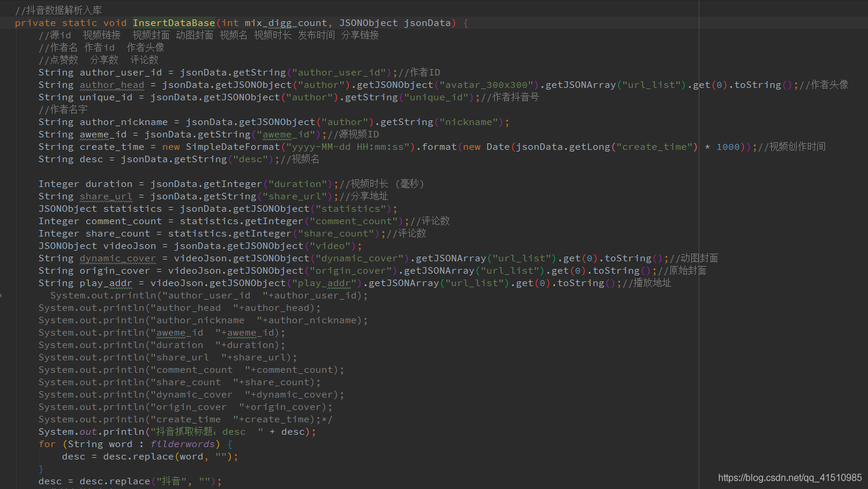Click the "avatar_300x300" string literal

(486, 85)
